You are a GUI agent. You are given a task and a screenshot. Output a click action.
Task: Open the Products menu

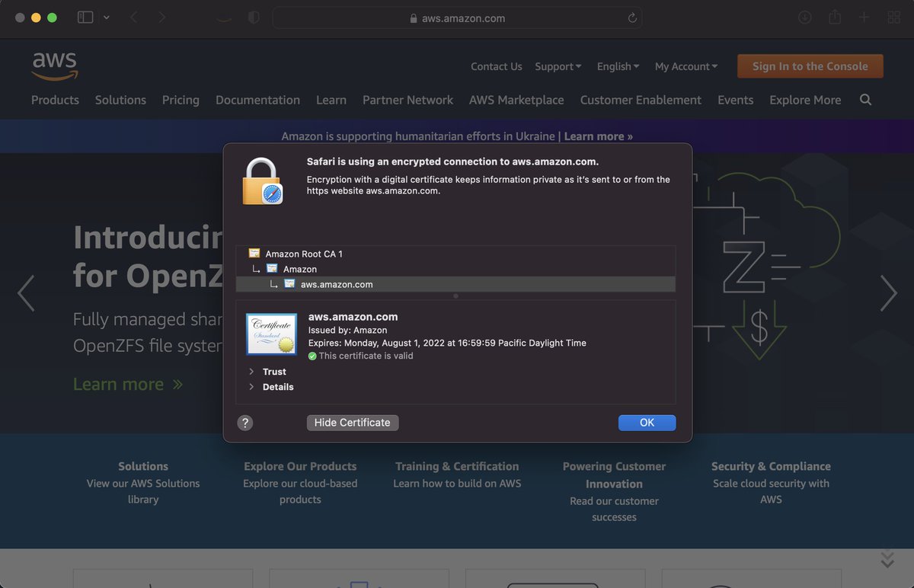tap(55, 100)
